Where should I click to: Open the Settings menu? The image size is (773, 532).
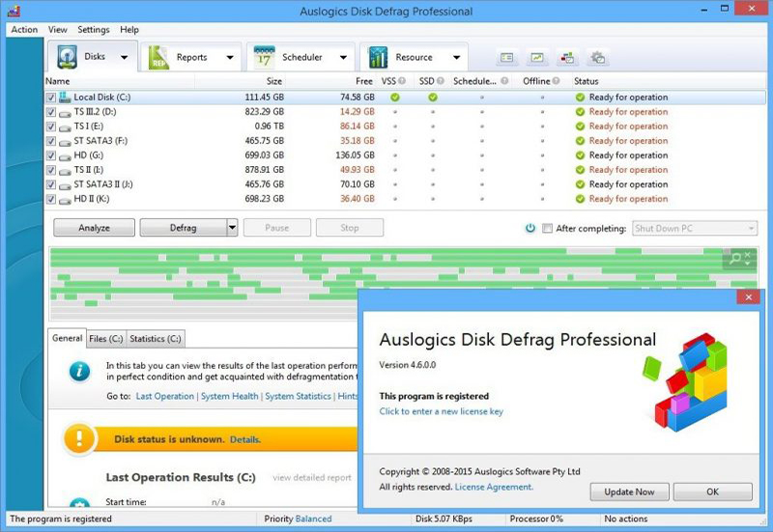tap(93, 30)
